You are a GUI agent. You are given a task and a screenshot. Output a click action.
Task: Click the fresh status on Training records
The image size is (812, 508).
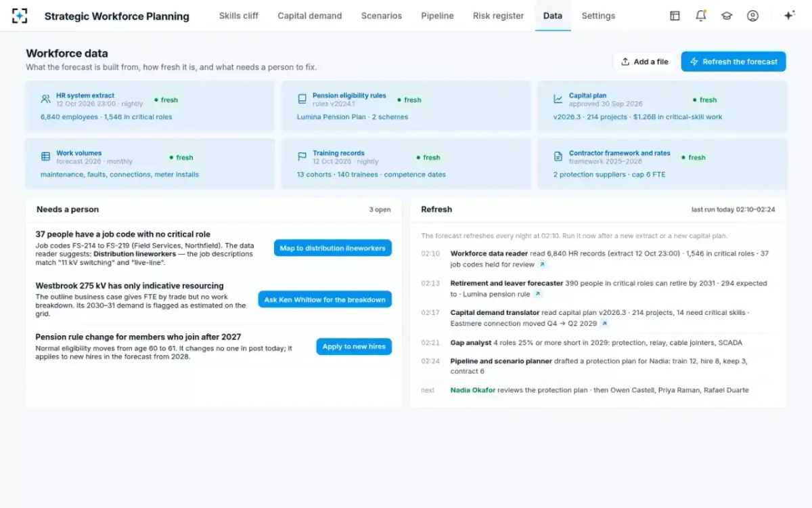(x=428, y=157)
